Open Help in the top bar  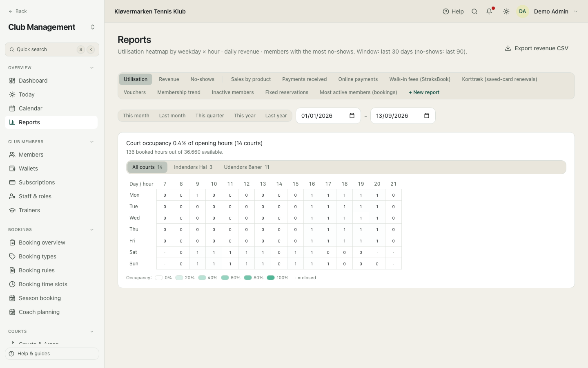coord(453,11)
